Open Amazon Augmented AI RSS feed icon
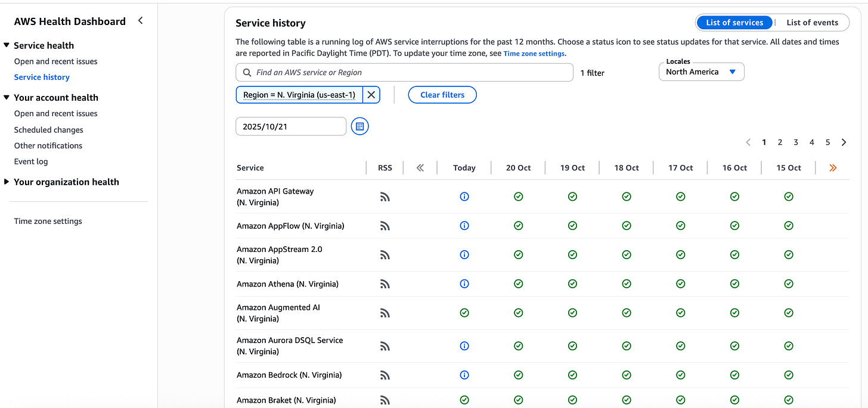Image resolution: width=868 pixels, height=408 pixels. click(385, 313)
